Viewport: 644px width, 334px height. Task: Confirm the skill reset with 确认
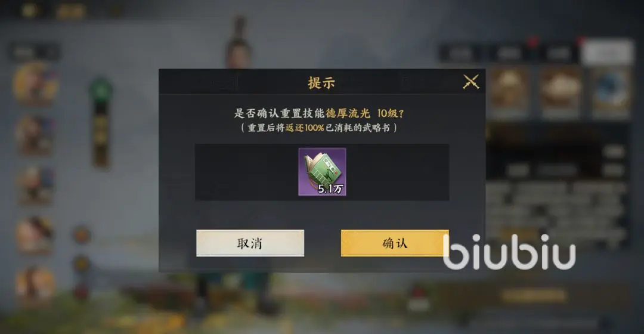coord(395,243)
